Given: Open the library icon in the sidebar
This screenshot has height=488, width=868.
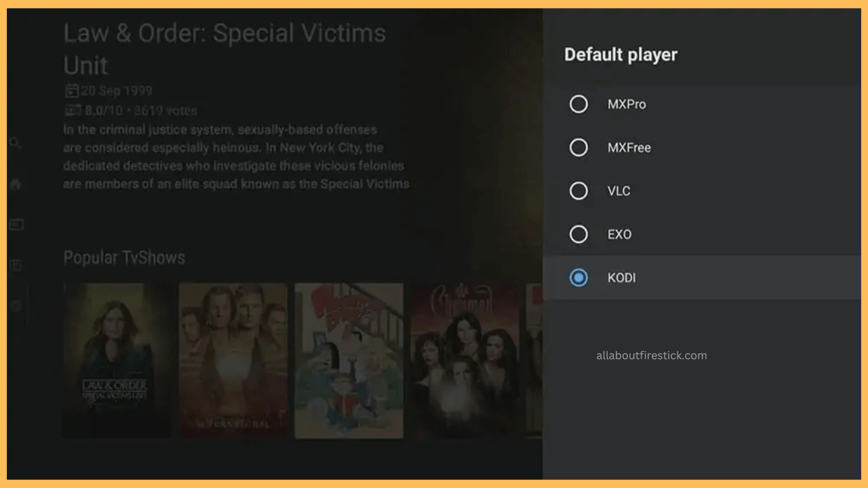Looking at the screenshot, I should point(15,264).
